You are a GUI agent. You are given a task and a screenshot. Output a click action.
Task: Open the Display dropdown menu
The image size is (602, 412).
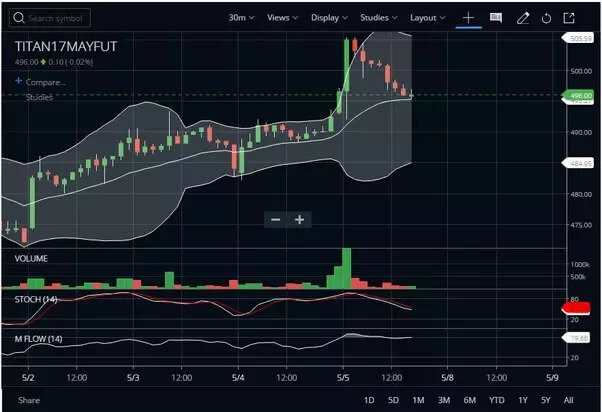tap(329, 18)
